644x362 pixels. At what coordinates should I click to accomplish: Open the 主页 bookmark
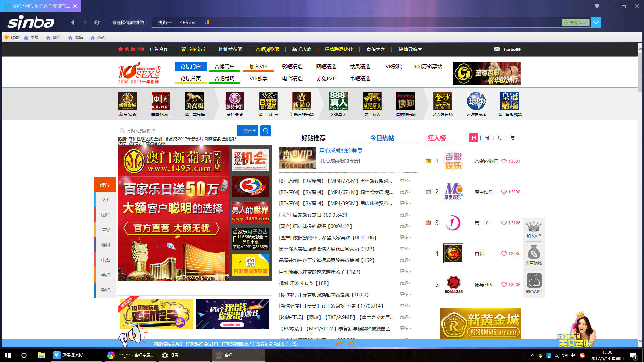(x=31, y=37)
